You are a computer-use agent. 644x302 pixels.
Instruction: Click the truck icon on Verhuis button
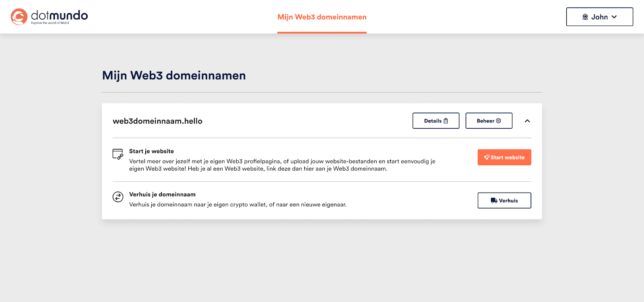[x=494, y=201]
